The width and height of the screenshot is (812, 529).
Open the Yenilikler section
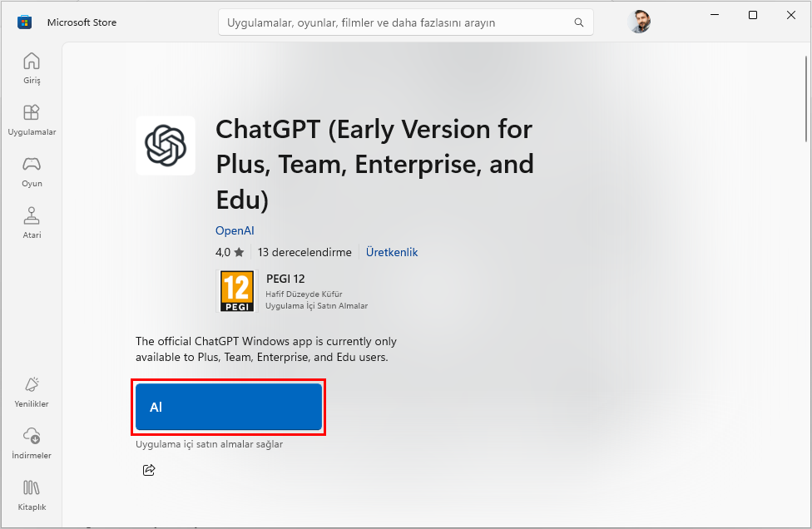pos(31,391)
